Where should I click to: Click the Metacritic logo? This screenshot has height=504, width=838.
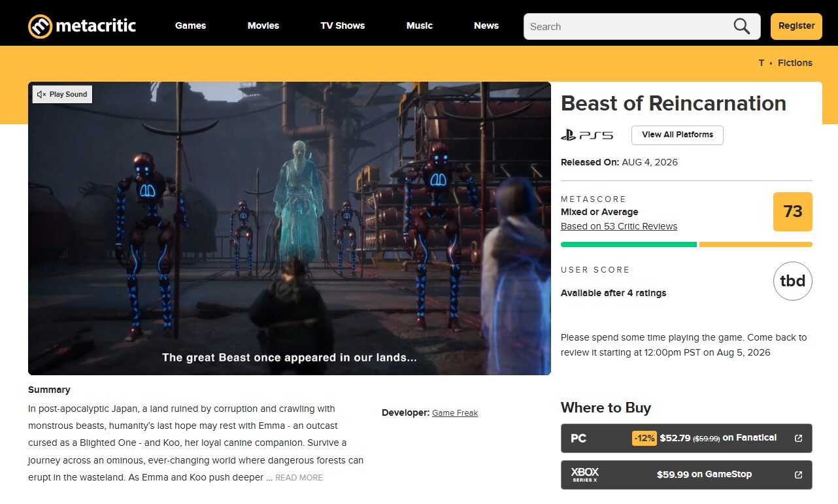click(82, 26)
